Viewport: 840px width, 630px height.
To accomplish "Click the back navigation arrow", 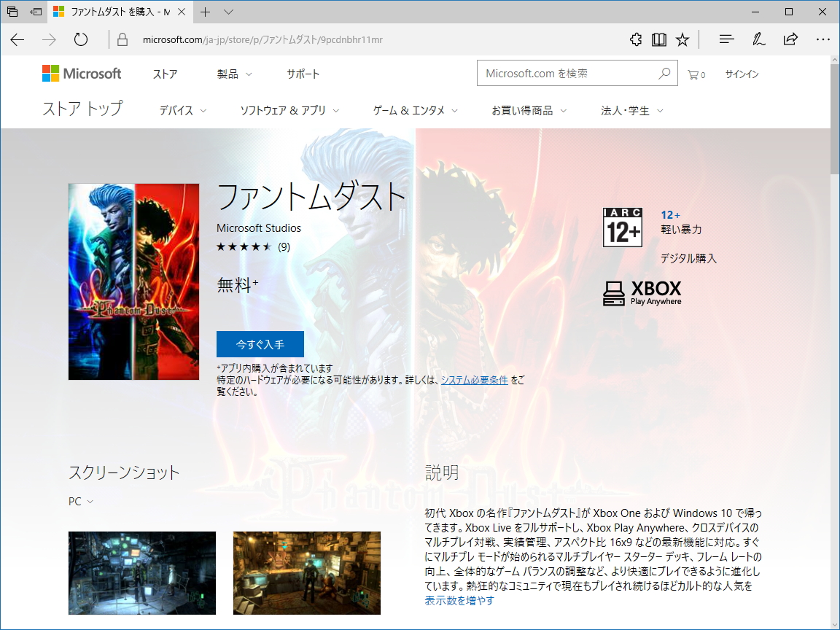I will pos(17,41).
